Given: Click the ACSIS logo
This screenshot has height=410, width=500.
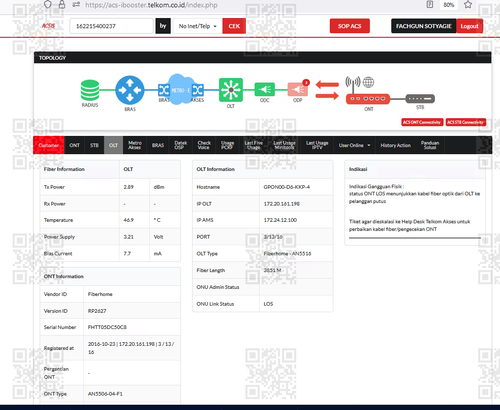Looking at the screenshot, I should [48, 26].
